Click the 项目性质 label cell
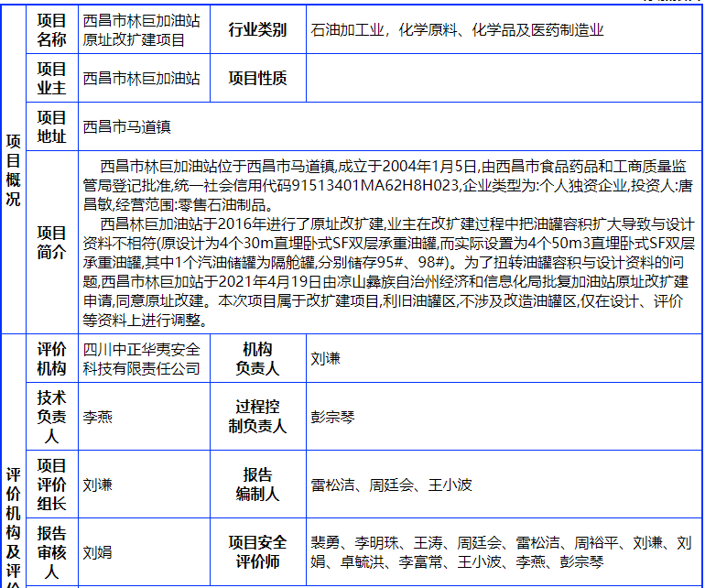The height and width of the screenshot is (588, 705). tap(257, 79)
